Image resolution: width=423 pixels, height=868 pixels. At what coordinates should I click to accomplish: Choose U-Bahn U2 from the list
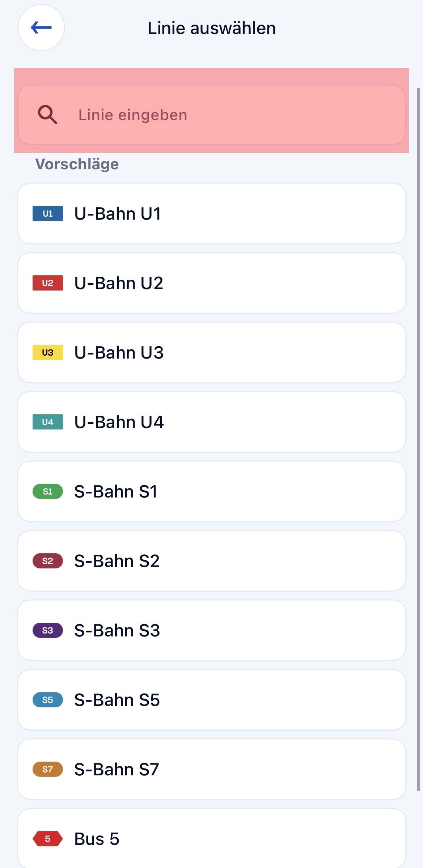[x=211, y=283]
